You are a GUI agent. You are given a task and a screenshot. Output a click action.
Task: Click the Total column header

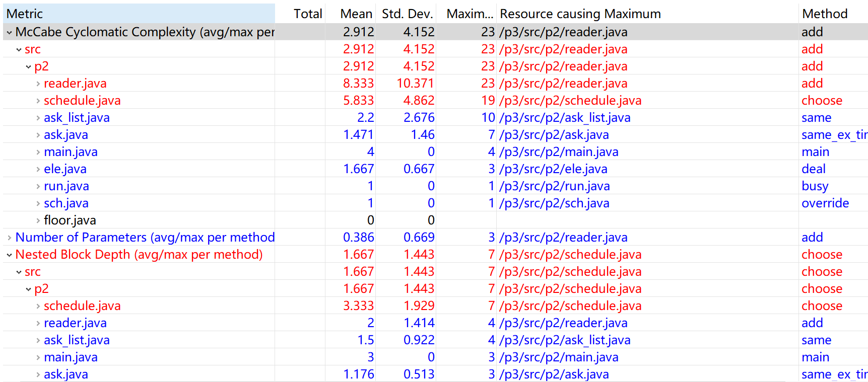(307, 14)
